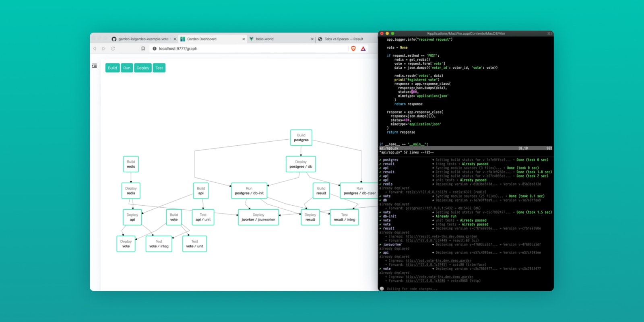The image size is (644, 322).
Task: Switch to garden-io/garden-example-vote tab
Action: click(x=141, y=39)
